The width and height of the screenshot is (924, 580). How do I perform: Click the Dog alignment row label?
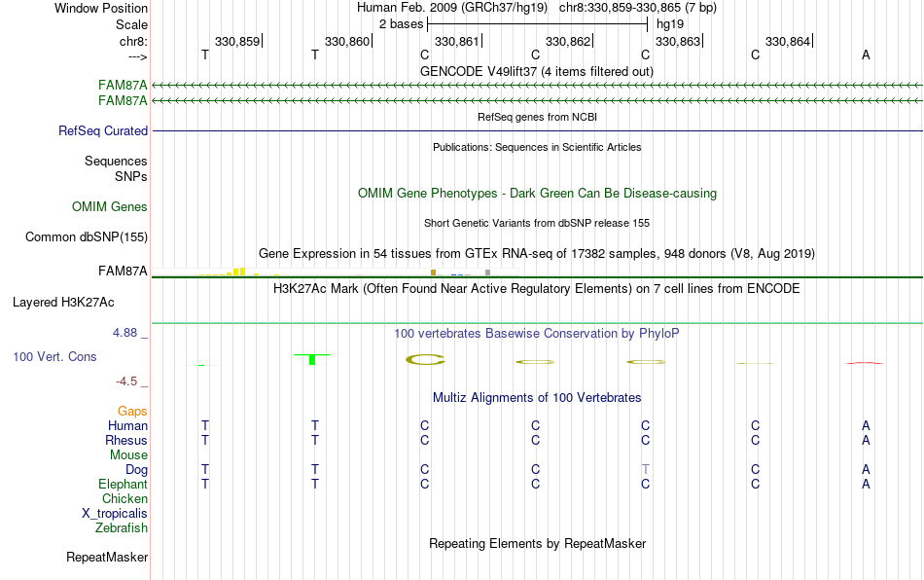(136, 470)
